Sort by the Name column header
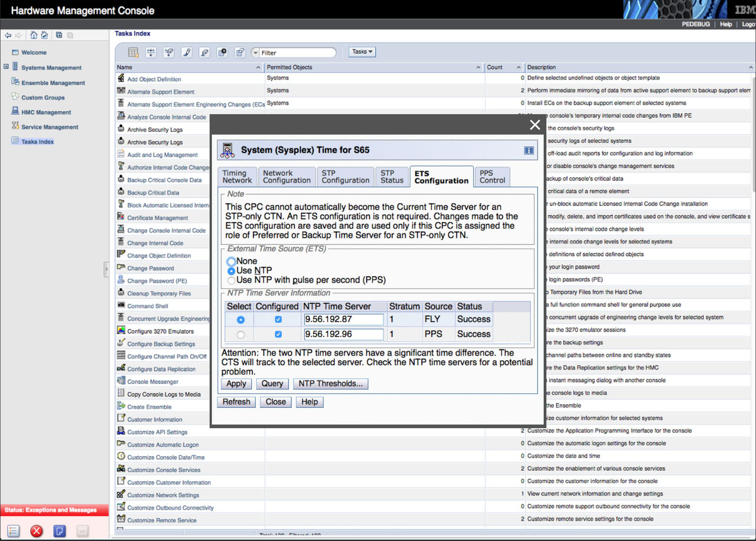 (x=189, y=67)
